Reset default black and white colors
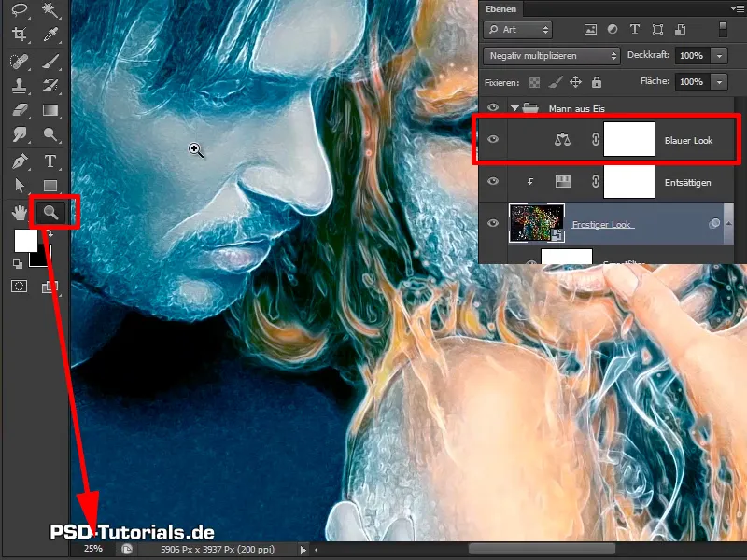 (18, 263)
